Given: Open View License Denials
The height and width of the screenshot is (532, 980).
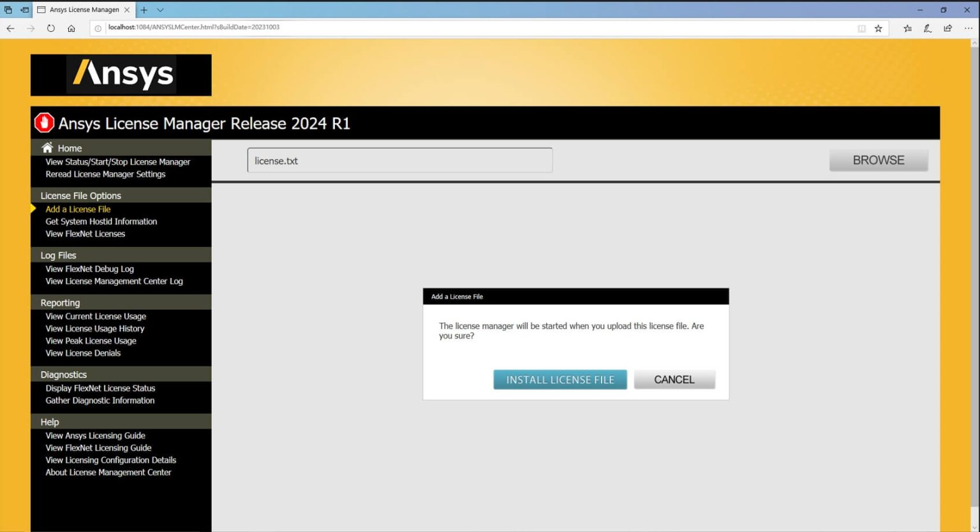Looking at the screenshot, I should tap(83, 353).
